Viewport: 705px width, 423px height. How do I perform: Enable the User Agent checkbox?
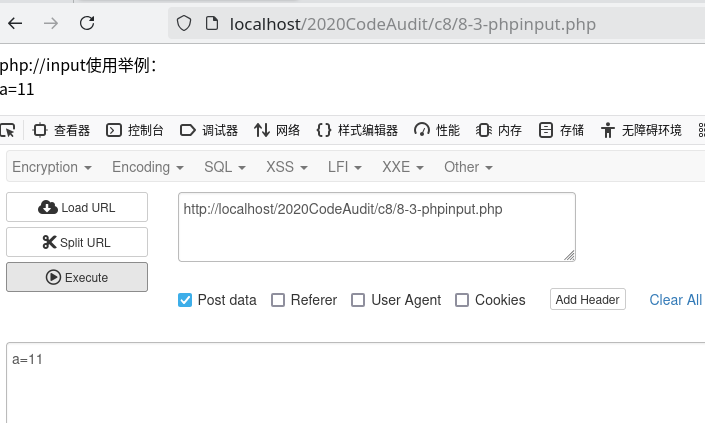click(358, 300)
